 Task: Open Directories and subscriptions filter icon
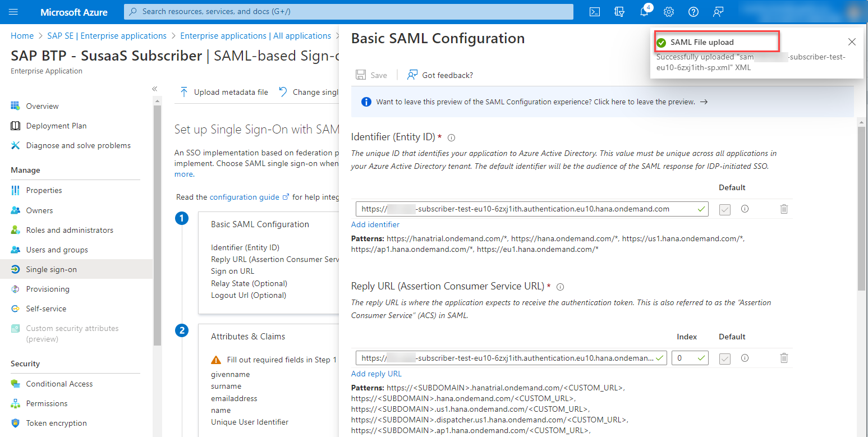[x=619, y=12]
